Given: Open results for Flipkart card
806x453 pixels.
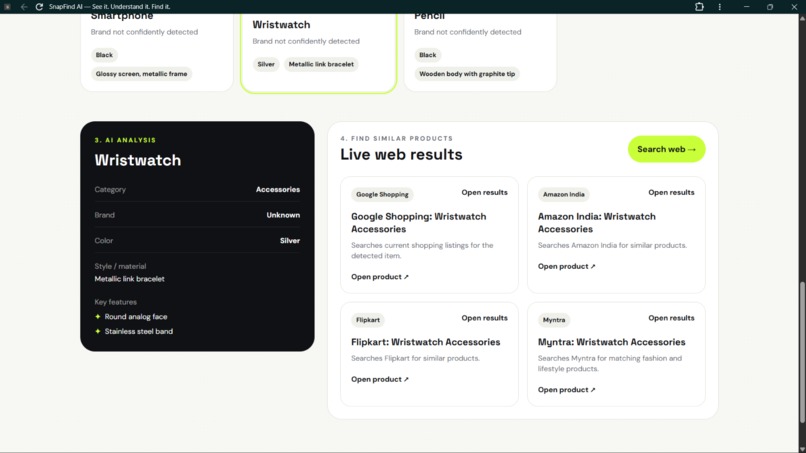Looking at the screenshot, I should click(484, 318).
